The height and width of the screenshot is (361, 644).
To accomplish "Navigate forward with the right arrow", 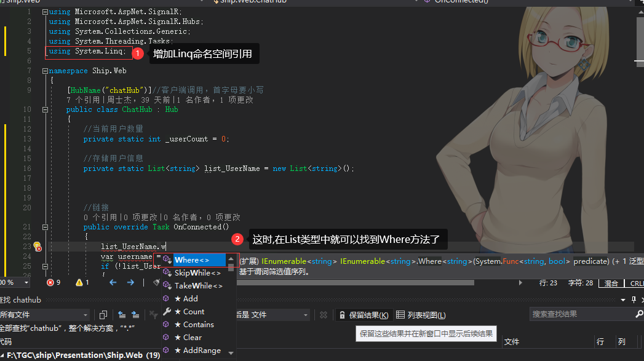I will pyautogui.click(x=130, y=282).
